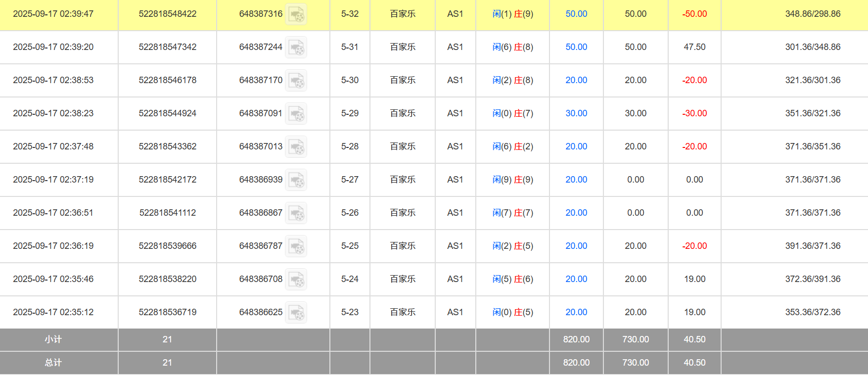
Task: Open video replay icon for round 648387316
Action: [296, 14]
